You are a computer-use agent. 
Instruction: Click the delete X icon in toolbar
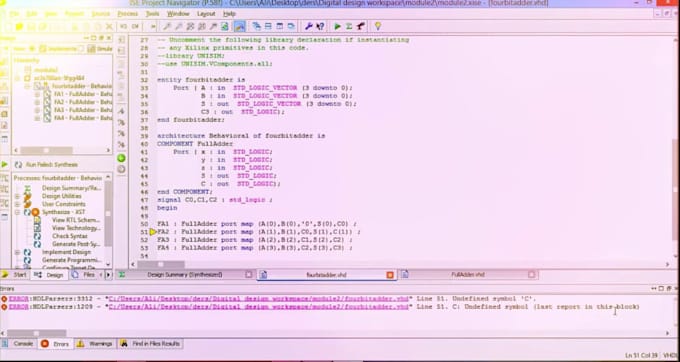coord(109,26)
